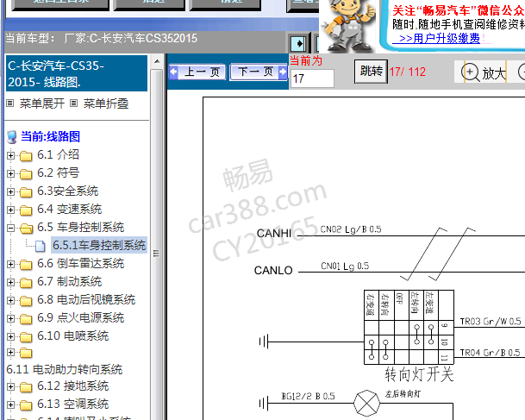Image resolution: width=525 pixels, height=420 pixels.
Task: Click the blue arrow icon beside 当前车型 bar
Action: pos(298,43)
